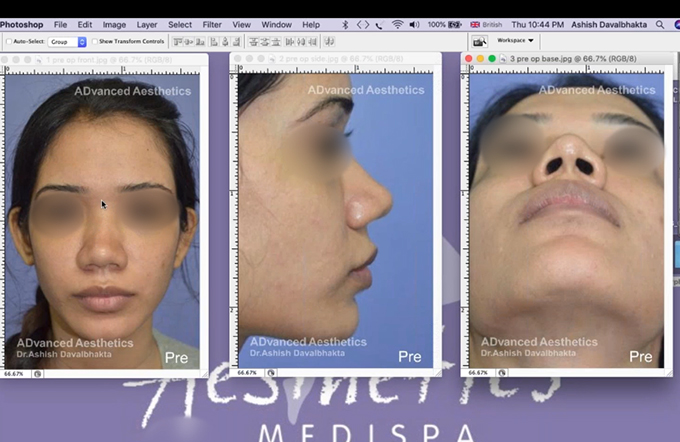Click zoom field 66.67% in side.jpg window
The width and height of the screenshot is (680, 442).
coord(248,373)
